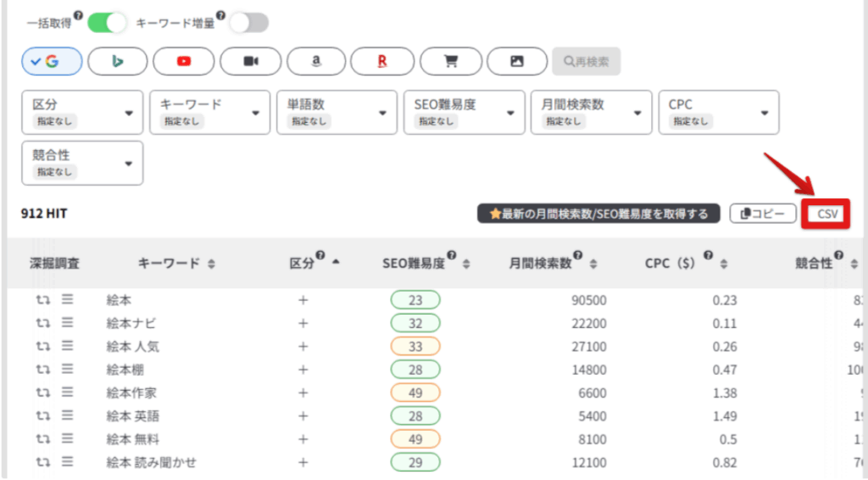This screenshot has height=480, width=868.
Task: Click the plus sign in 絵本 人気 row
Action: pyautogui.click(x=303, y=346)
